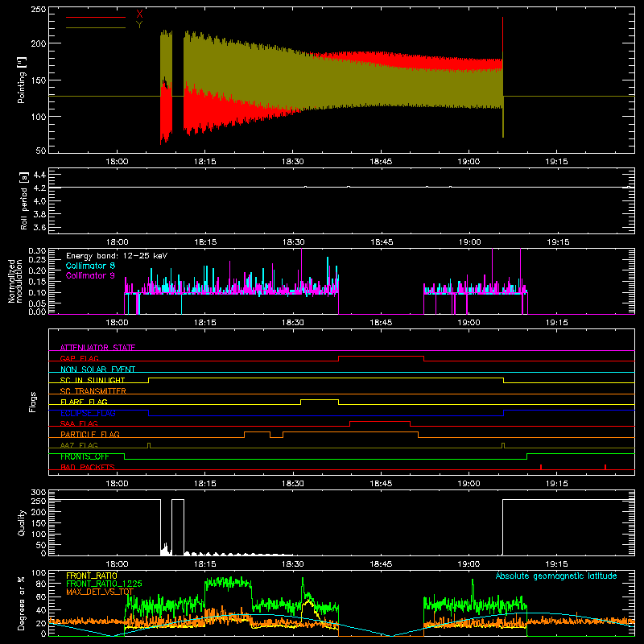Click the red X legend line sample

coord(96,17)
